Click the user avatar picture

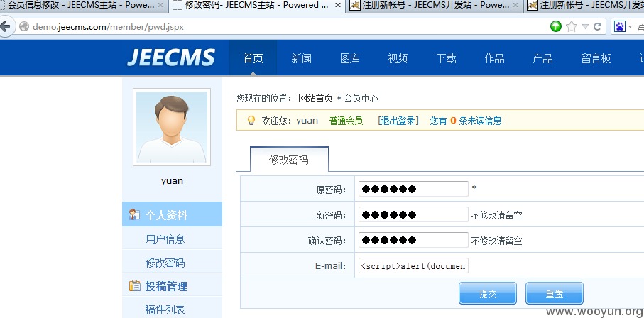172,127
